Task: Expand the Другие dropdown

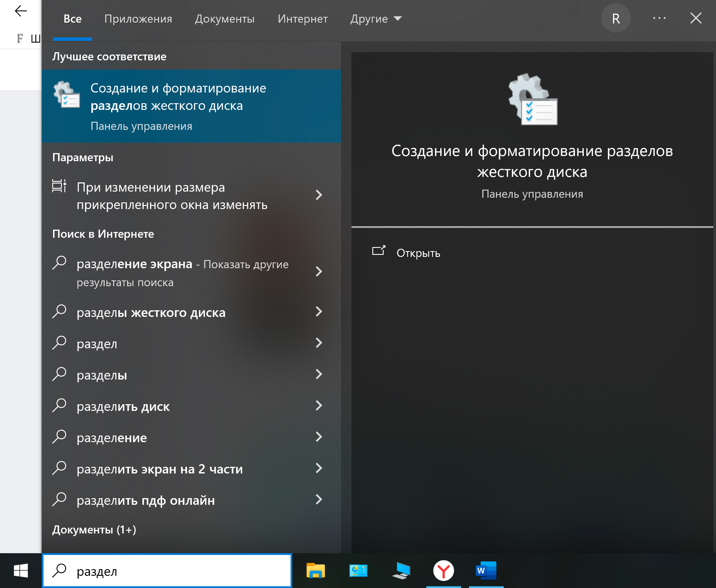Action: (x=376, y=19)
